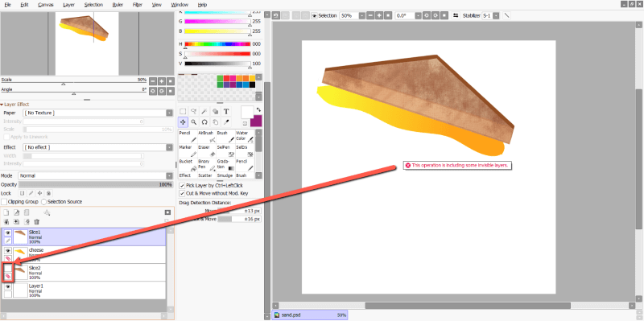The width and height of the screenshot is (644, 321).
Task: Select the Eyedropper tool
Action: [x=226, y=122]
